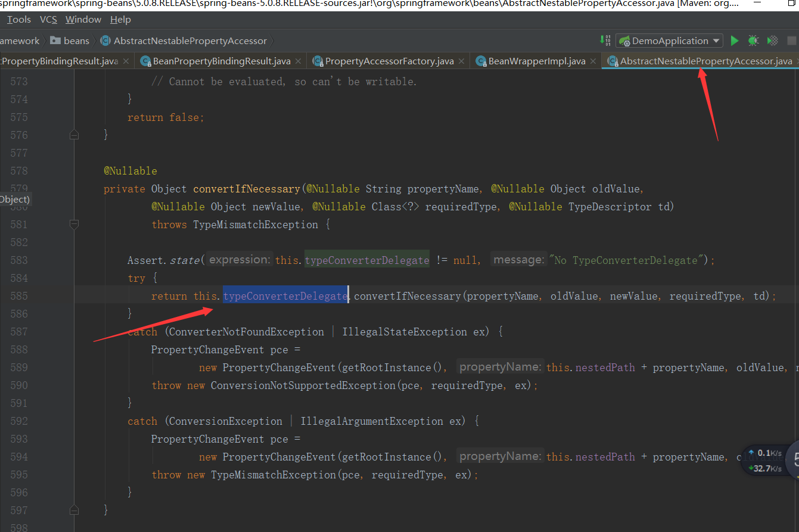Click the convertIfNecessary method name on line 579
Image resolution: width=799 pixels, height=532 pixels.
[x=247, y=188]
